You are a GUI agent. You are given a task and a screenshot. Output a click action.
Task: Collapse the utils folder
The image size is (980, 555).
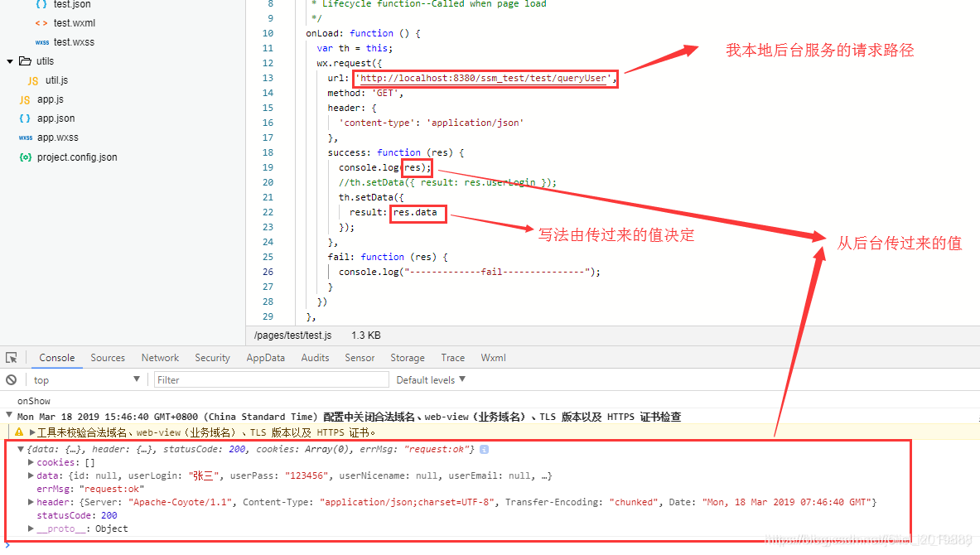[x=10, y=61]
